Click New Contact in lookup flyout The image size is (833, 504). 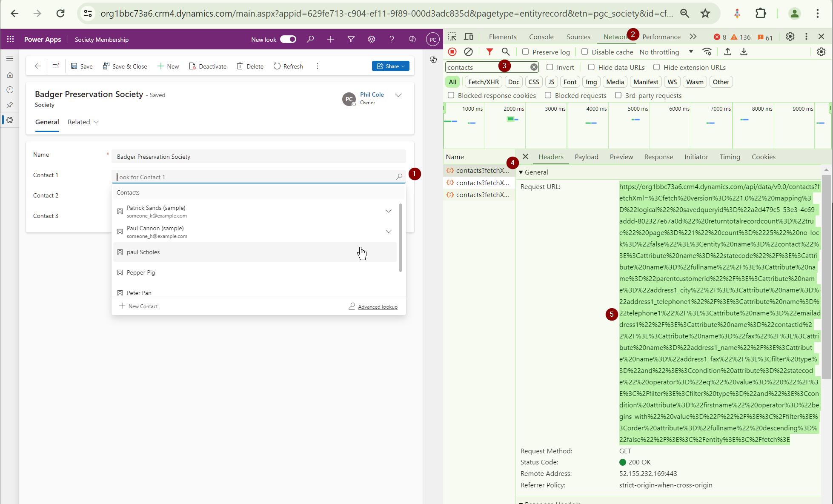tap(138, 306)
